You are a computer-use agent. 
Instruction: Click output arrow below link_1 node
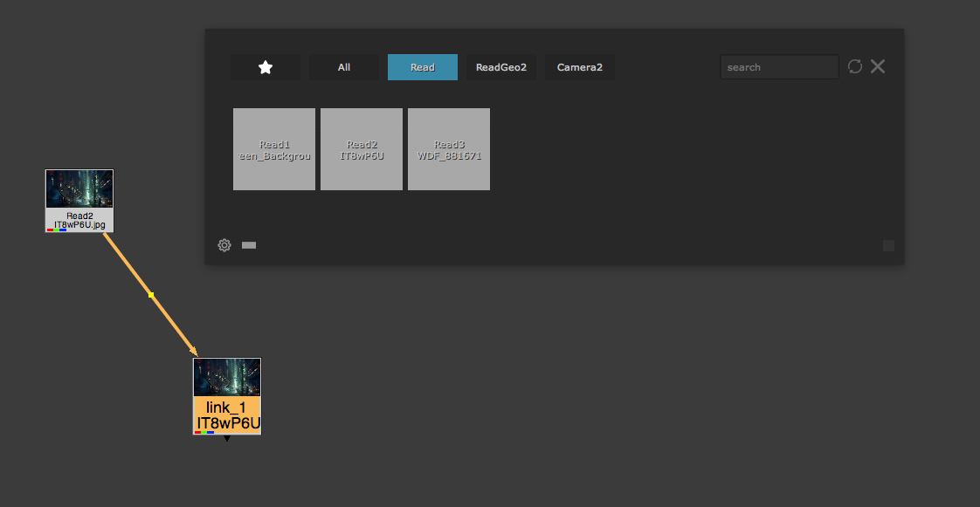(227, 439)
